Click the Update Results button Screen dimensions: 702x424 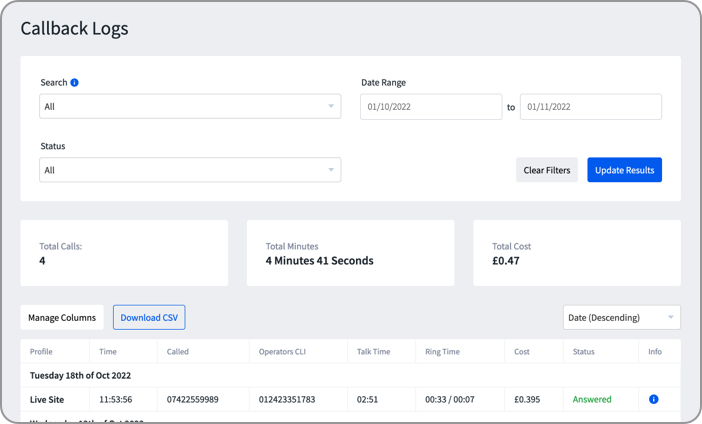pyautogui.click(x=624, y=170)
